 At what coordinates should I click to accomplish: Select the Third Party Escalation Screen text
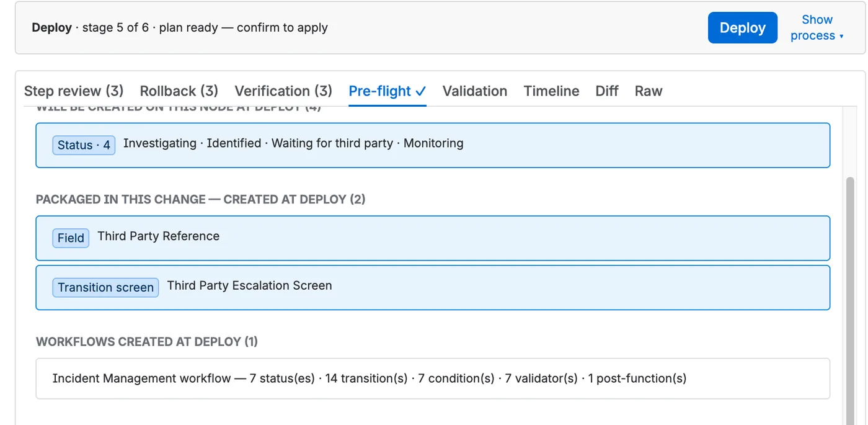tap(250, 286)
